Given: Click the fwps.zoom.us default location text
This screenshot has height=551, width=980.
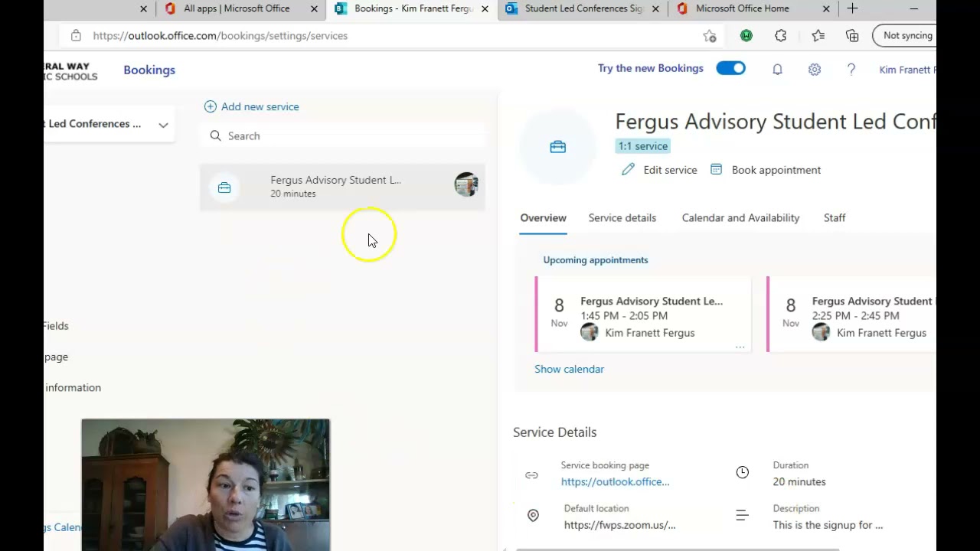Looking at the screenshot, I should 619,525.
